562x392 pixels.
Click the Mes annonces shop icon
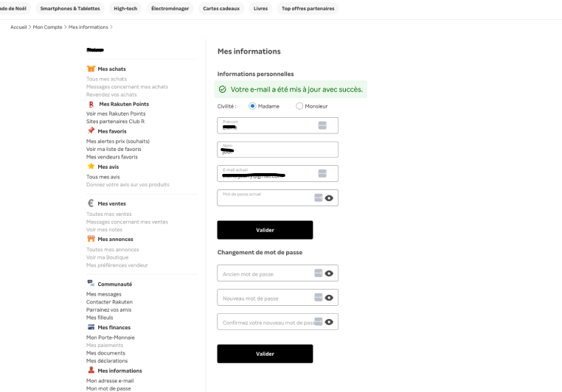click(91, 239)
